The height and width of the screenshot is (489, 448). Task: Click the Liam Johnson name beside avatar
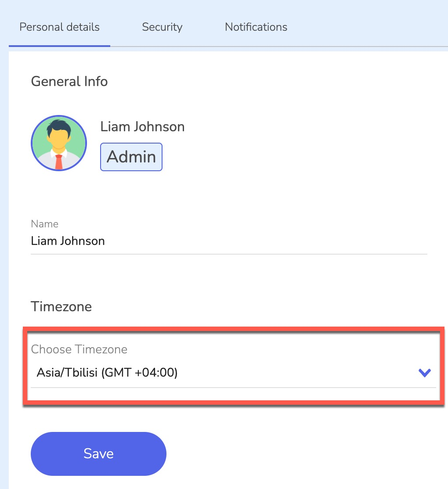pyautogui.click(x=142, y=127)
